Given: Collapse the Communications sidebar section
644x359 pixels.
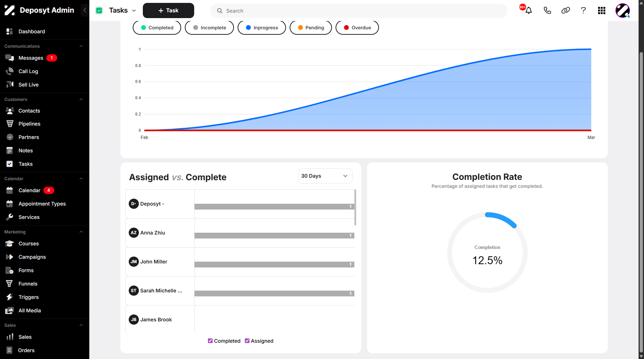Looking at the screenshot, I should (81, 46).
